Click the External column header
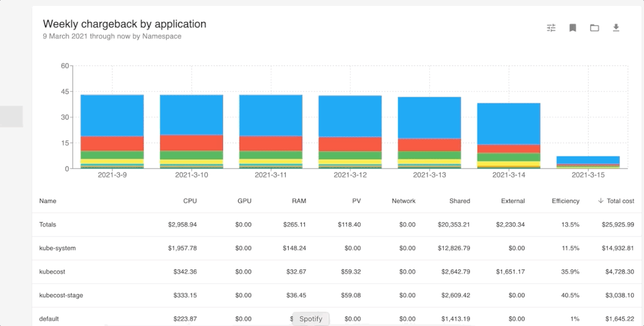 click(x=513, y=201)
